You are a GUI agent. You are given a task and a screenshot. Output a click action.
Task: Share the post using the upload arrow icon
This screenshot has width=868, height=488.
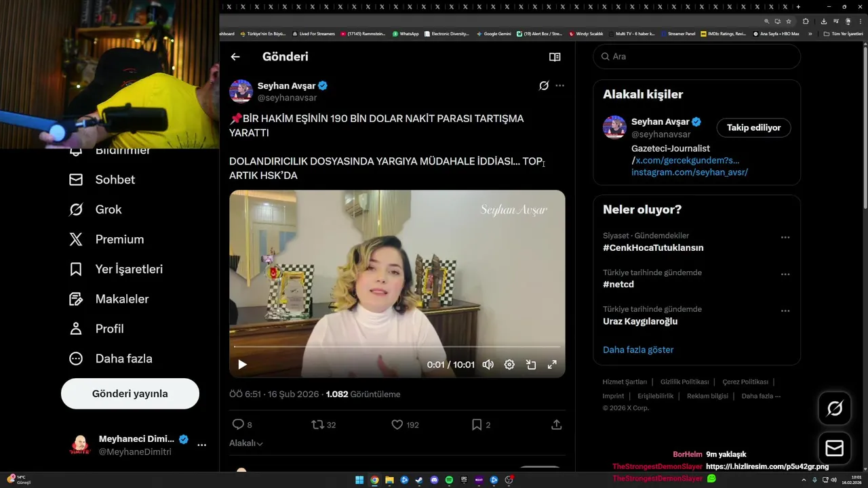click(556, 424)
